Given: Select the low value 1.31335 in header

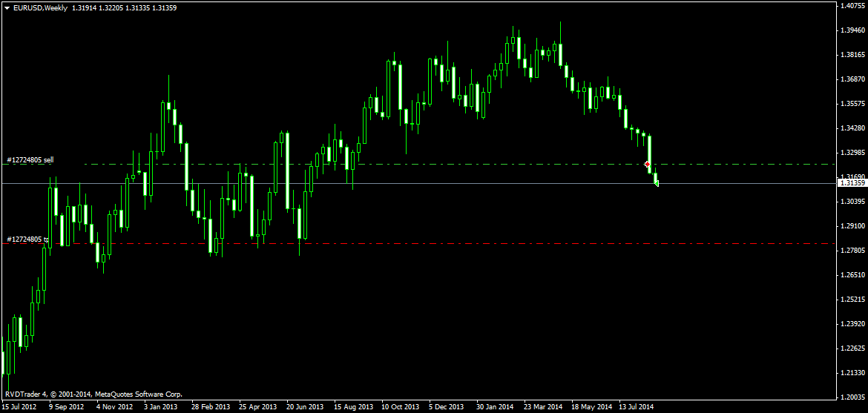Looking at the screenshot, I should (137, 7).
